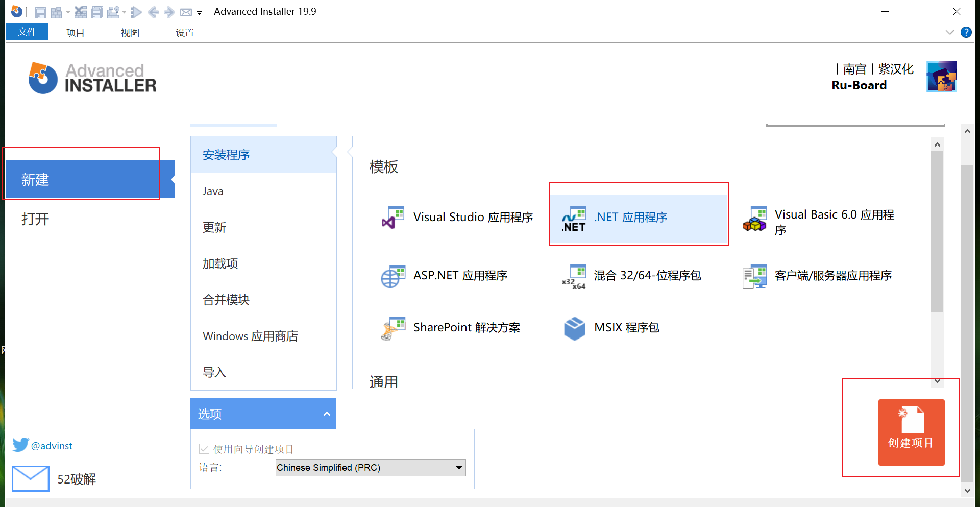Select 混合 32/64-位程序包 label

pyautogui.click(x=647, y=275)
